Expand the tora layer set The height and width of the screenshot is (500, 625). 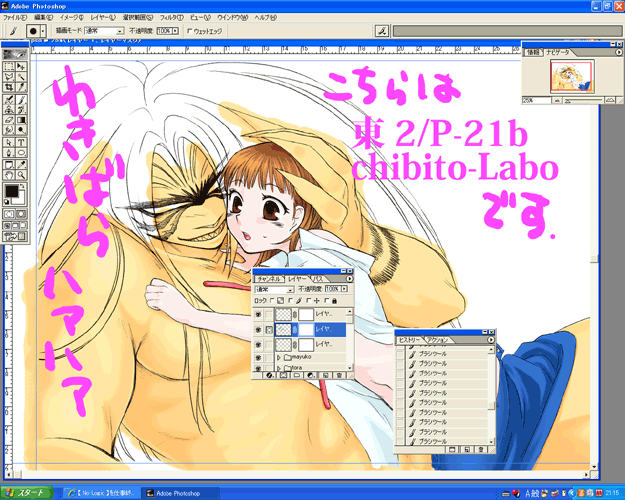279,367
